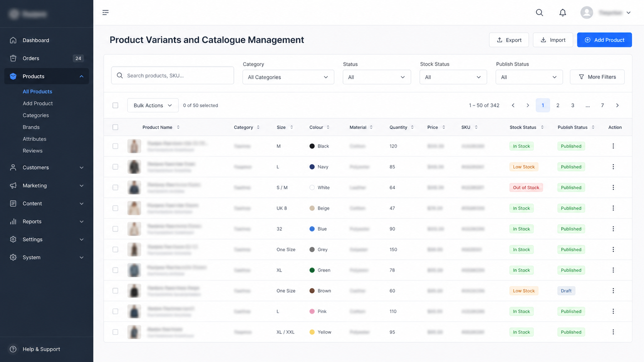Open the action menu for the Navy row

[613, 167]
